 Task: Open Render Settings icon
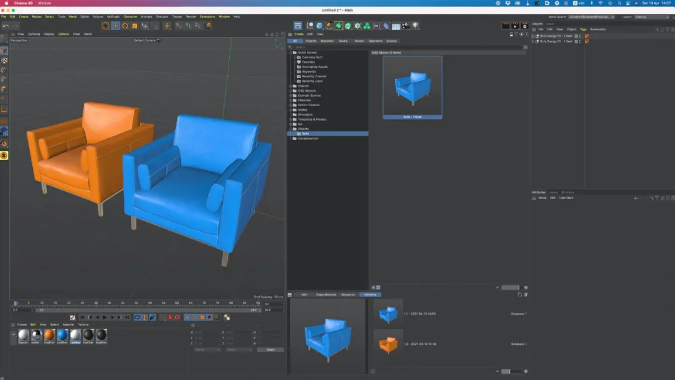pos(524,26)
